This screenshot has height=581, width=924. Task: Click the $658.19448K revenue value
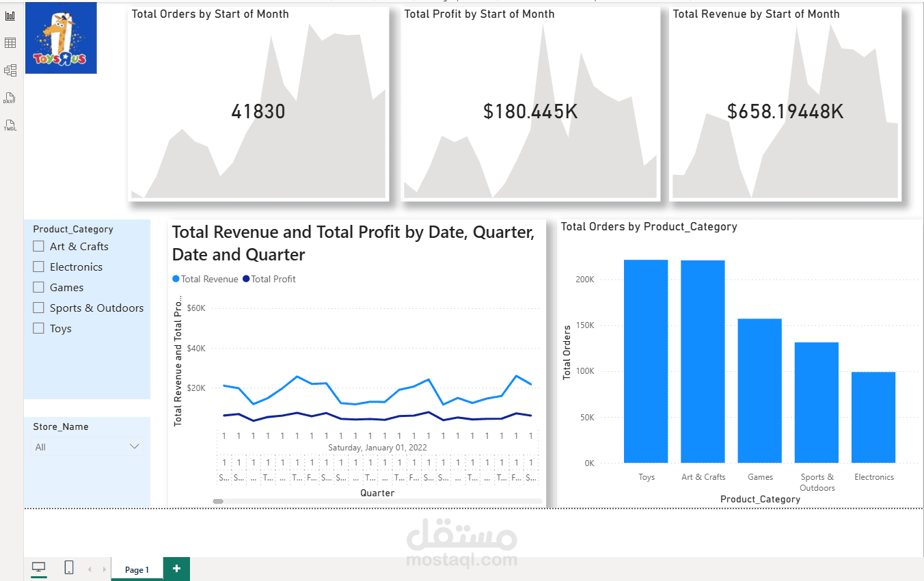tap(785, 111)
